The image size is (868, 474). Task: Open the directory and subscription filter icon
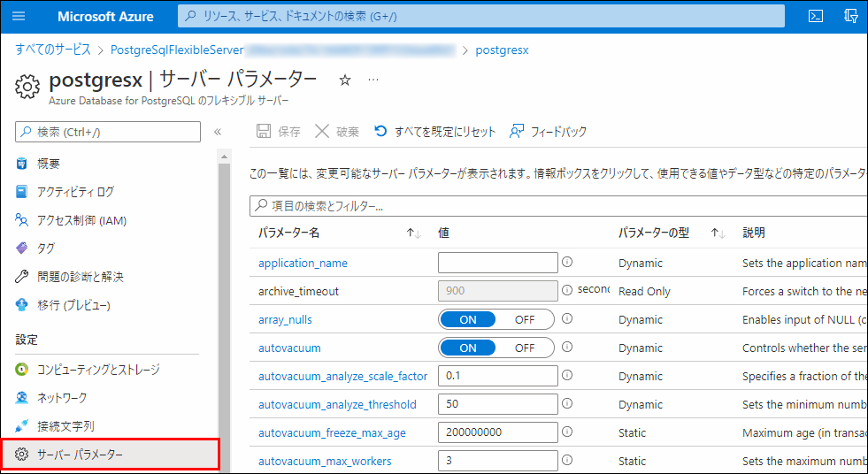(851, 16)
